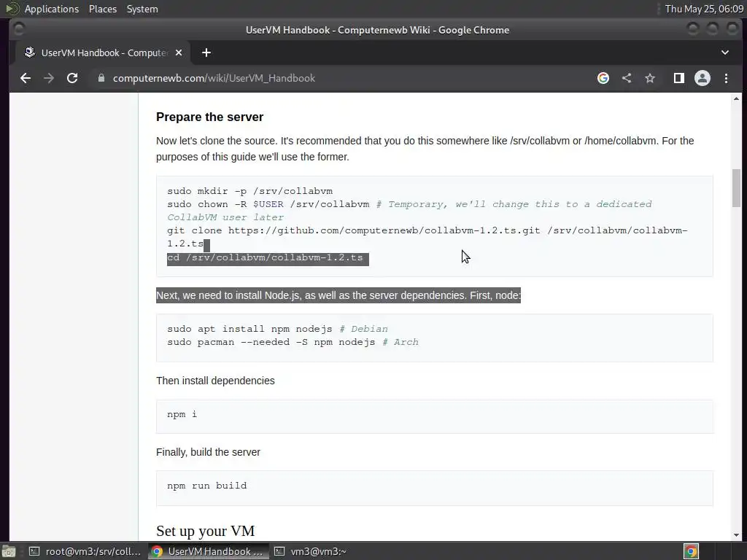The width and height of the screenshot is (747, 560).
Task: Select UserVM Handbook taskbar button
Action: tap(208, 551)
